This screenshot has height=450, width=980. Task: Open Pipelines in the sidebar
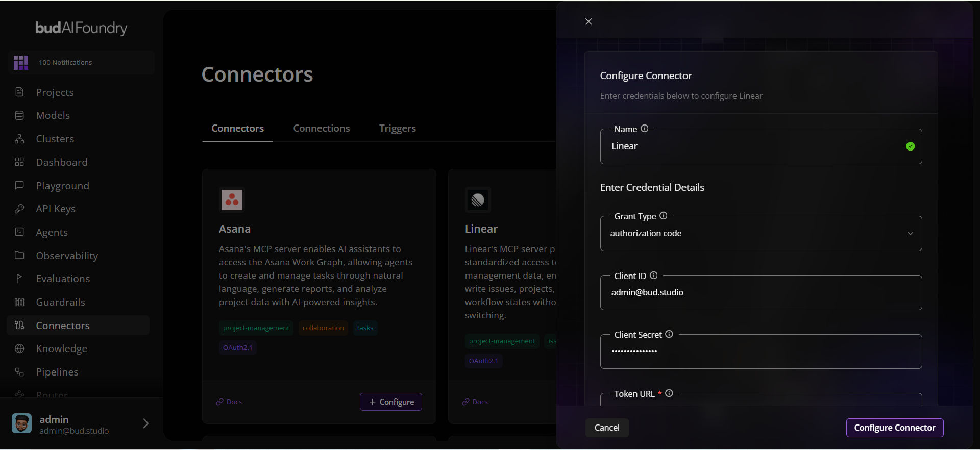(78, 372)
